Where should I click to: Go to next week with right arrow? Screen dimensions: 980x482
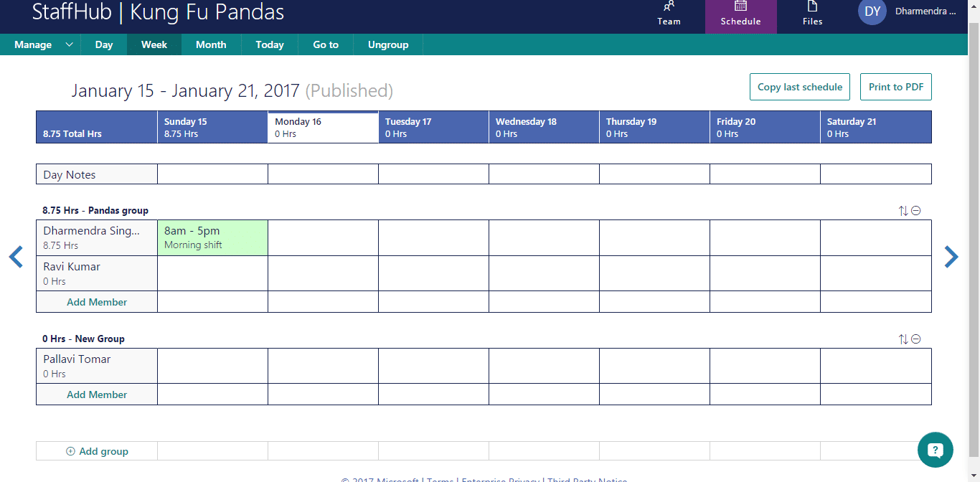tap(951, 257)
